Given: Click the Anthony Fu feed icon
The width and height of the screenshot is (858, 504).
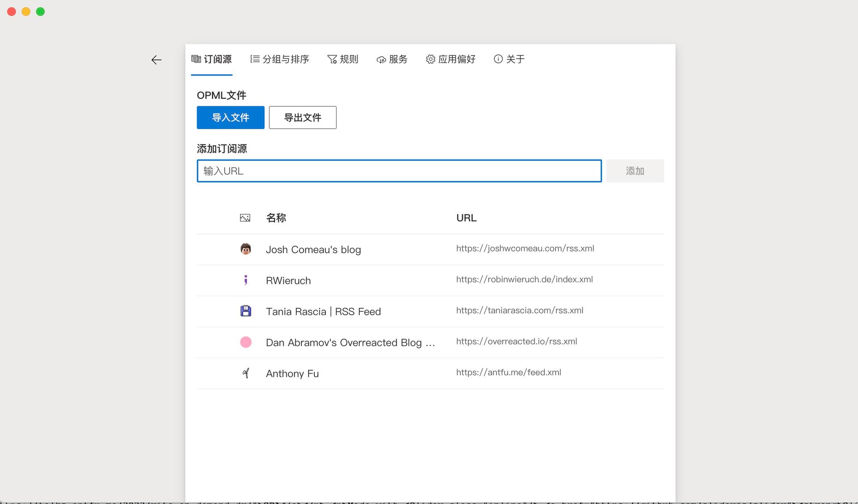Looking at the screenshot, I should click(x=245, y=373).
